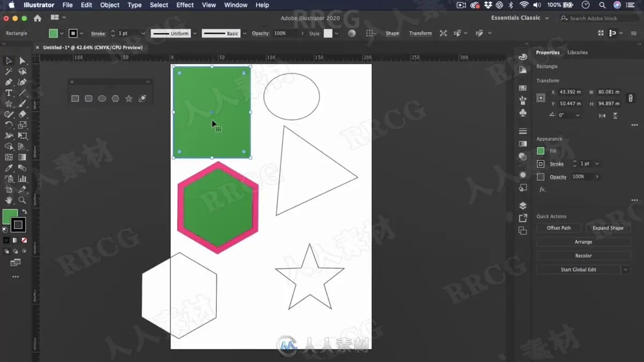
Task: Open the Type menu
Action: [135, 5]
